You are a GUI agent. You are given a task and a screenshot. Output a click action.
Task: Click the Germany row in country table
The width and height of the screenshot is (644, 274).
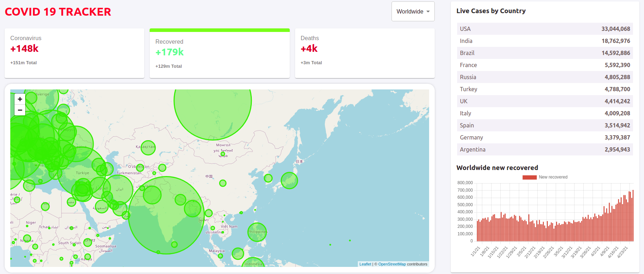(x=545, y=137)
